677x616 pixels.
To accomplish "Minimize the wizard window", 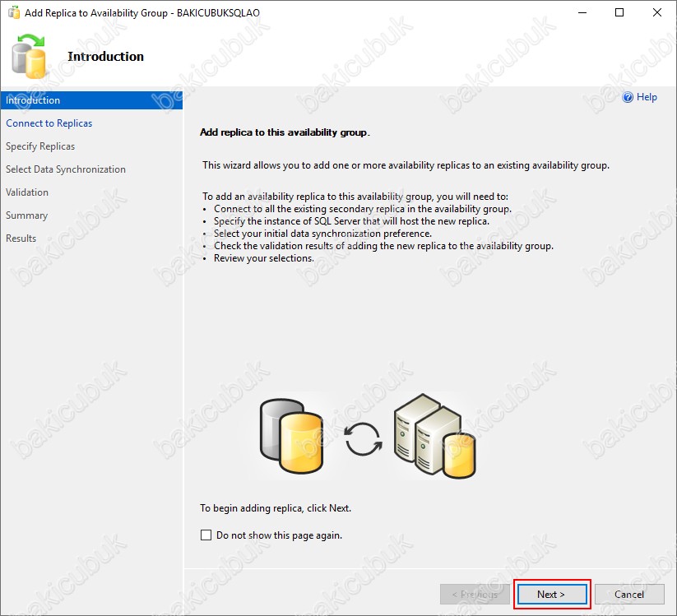I will pyautogui.click(x=582, y=12).
